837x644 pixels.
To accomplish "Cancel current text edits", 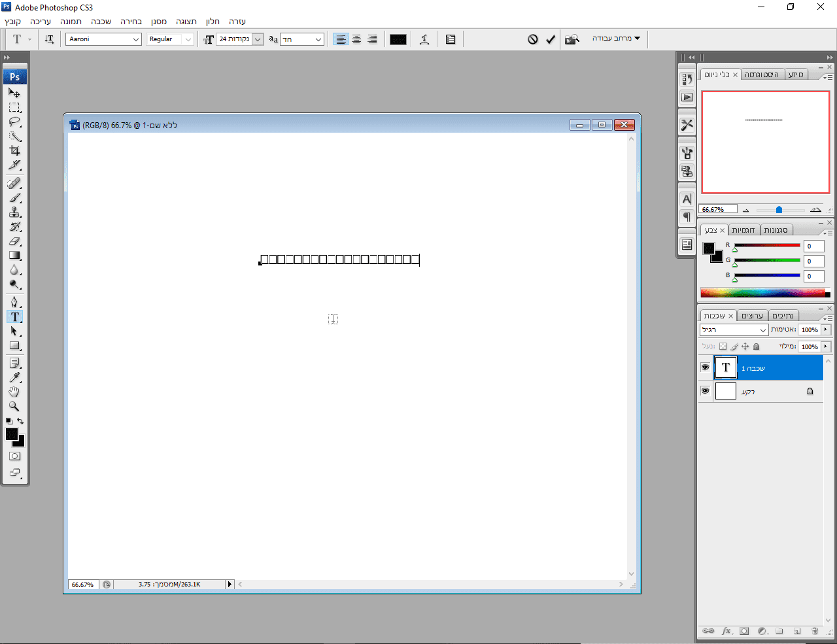I will click(533, 39).
